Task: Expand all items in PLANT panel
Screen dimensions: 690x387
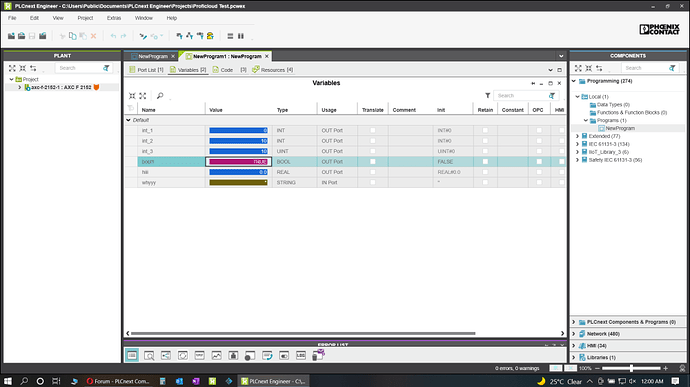Action: pos(12,68)
